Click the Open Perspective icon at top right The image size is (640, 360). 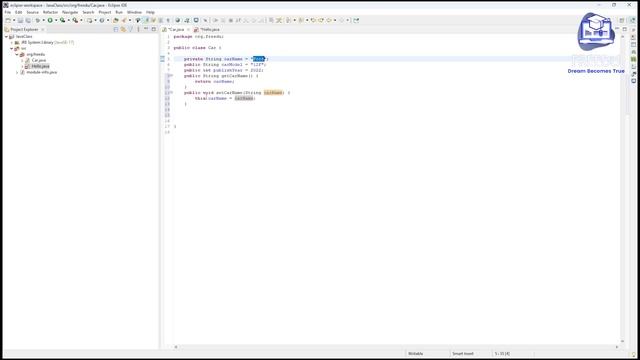click(x=622, y=20)
